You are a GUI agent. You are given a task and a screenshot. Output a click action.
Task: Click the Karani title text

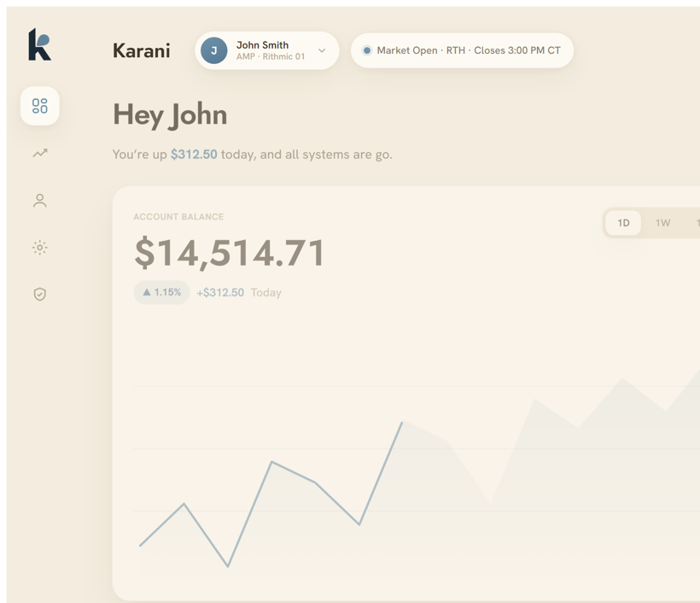142,50
